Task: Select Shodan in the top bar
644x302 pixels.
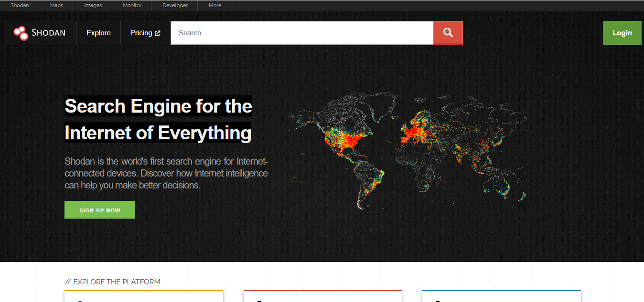Action: (20, 6)
